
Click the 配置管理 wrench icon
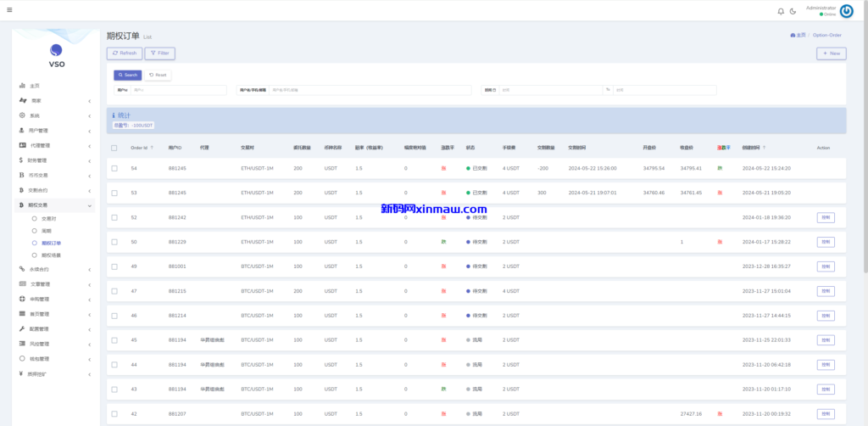point(21,329)
